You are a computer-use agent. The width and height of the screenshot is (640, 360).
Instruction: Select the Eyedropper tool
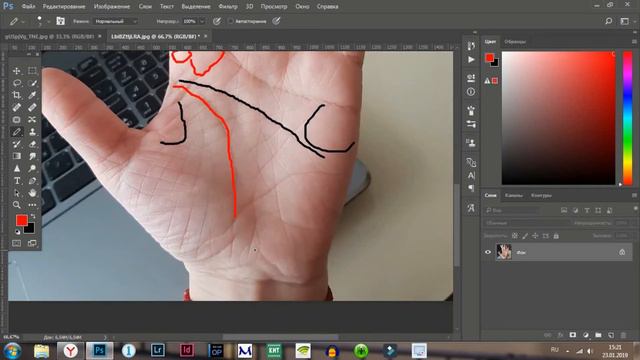[x=32, y=95]
